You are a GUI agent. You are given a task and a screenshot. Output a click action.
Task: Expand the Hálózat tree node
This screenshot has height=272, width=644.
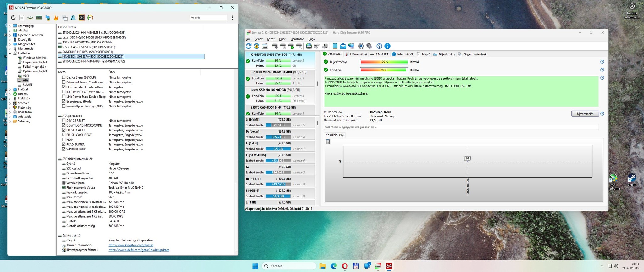[10, 89]
